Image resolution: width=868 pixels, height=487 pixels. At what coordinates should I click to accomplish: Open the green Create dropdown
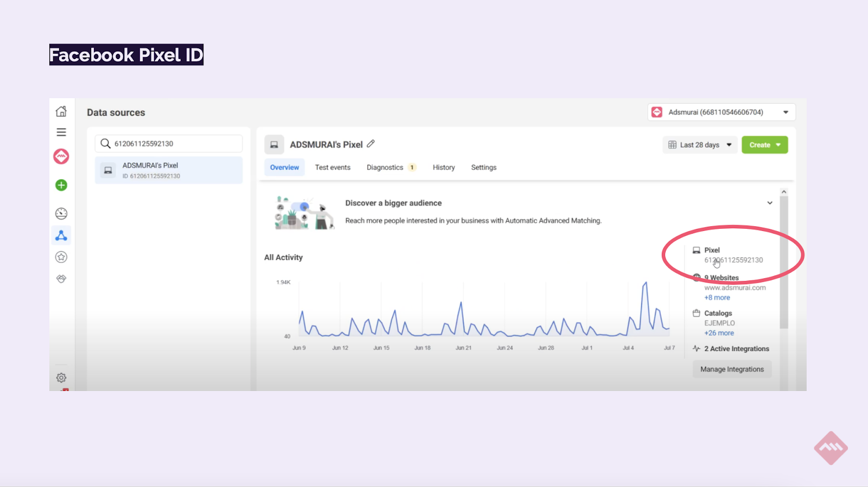coord(765,145)
